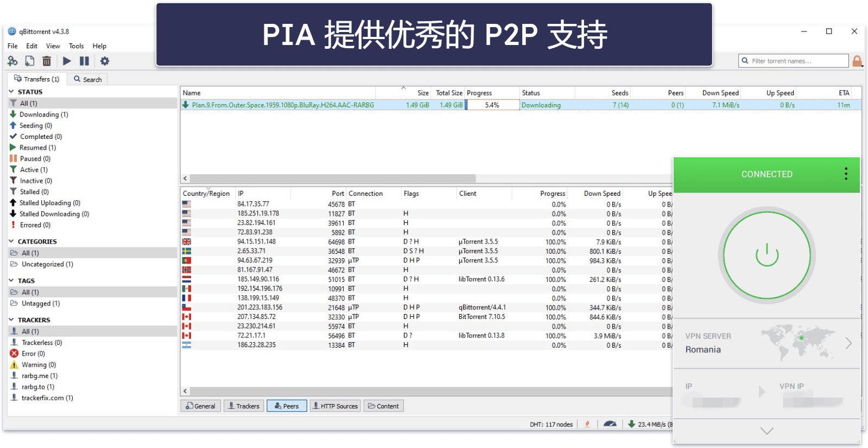The width and height of the screenshot is (868, 448).
Task: Sort peers by Client column header
Action: [x=484, y=194]
